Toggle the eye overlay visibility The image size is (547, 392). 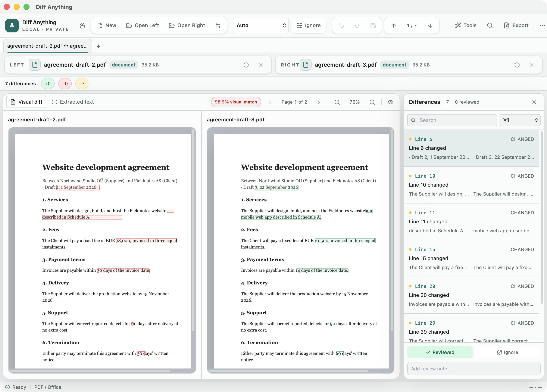click(x=390, y=102)
